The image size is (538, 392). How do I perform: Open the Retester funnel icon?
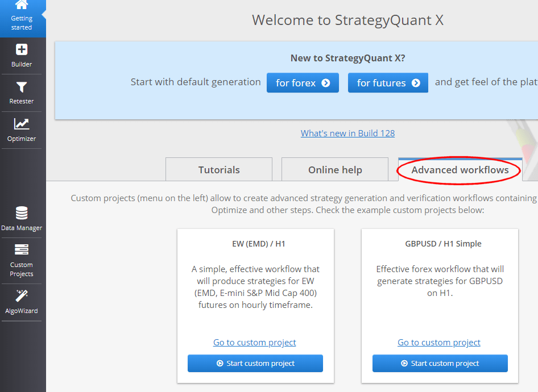click(21, 87)
